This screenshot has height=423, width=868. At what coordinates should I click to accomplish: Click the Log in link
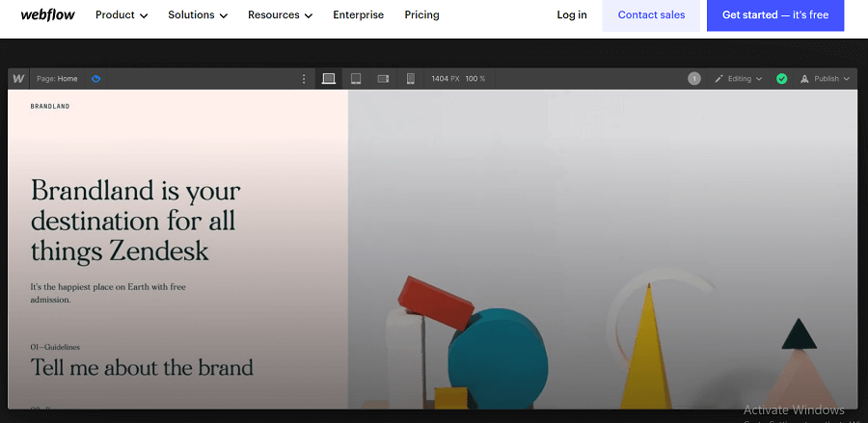[572, 14]
